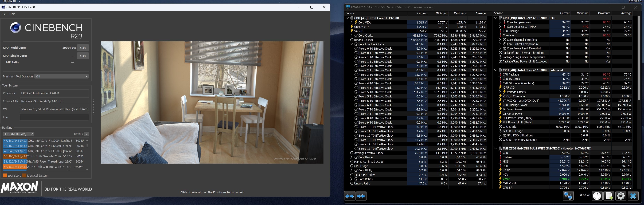Expand the Core Clocks row
Viewport: 644px width, 205px height.
coord(351,36)
